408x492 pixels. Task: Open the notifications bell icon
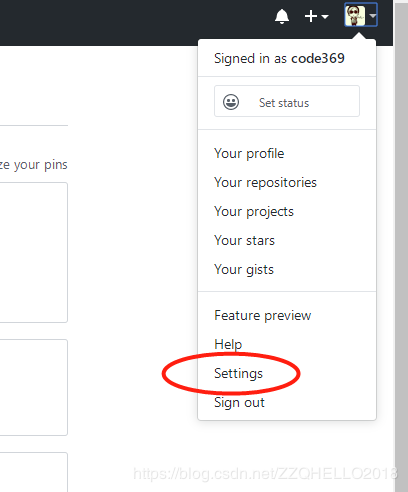tap(282, 16)
